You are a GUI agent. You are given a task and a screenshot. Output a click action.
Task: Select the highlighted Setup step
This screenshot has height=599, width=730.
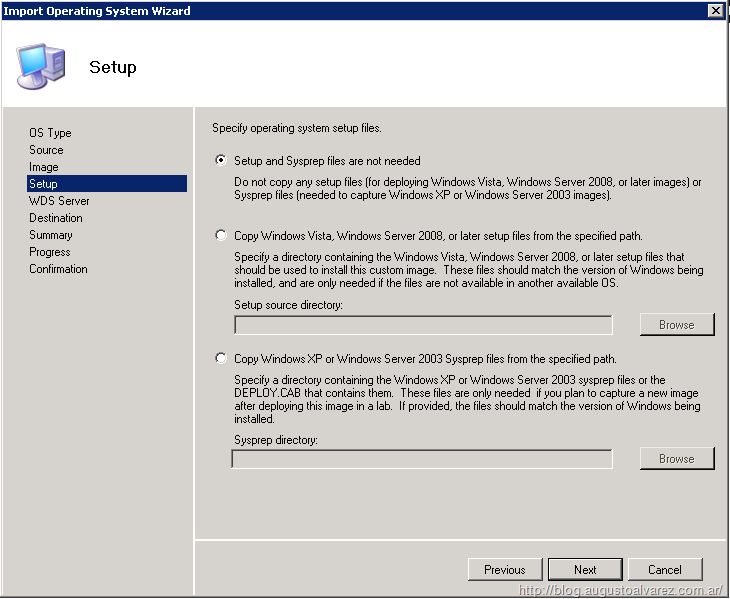(x=44, y=184)
